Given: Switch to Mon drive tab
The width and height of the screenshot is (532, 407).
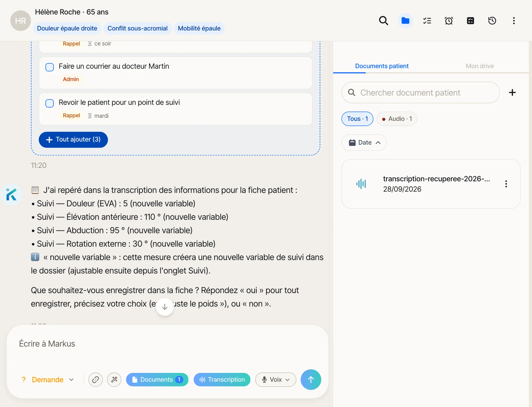Looking at the screenshot, I should 480,66.
